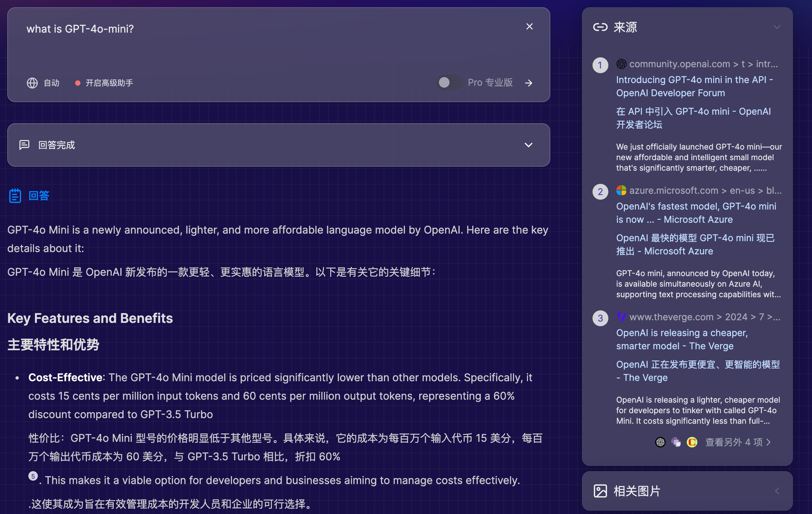Open www.theverge.com source URL

coord(705,317)
